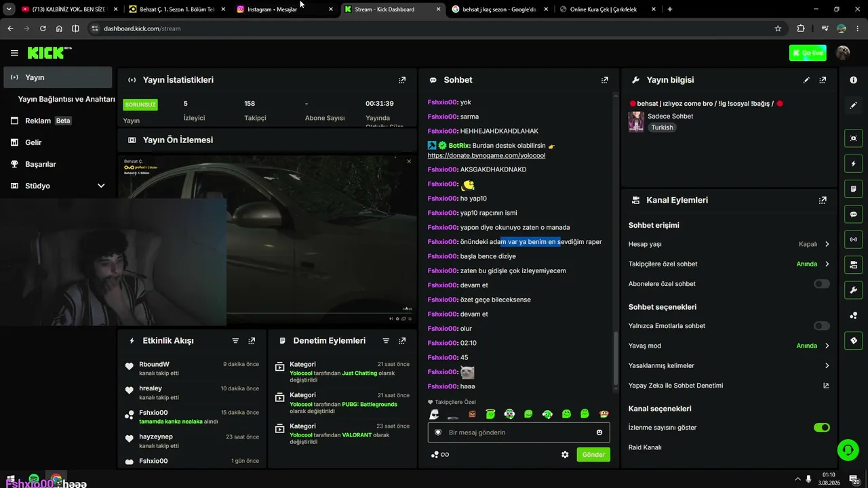Open Gelir in the left sidebar
868x488 pixels.
point(58,142)
